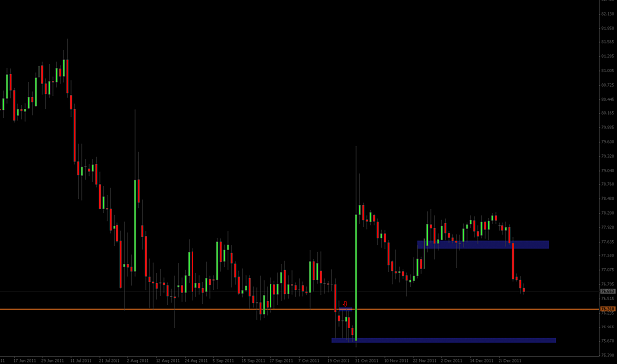Click the "26 Dec 2011" date label
The height and width of the screenshot is (364, 617).
tap(510, 360)
